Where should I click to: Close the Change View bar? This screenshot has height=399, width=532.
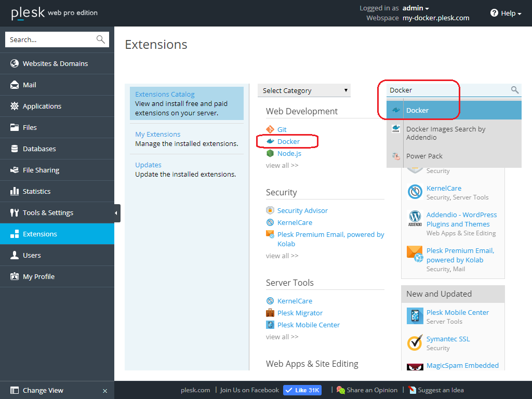105,391
